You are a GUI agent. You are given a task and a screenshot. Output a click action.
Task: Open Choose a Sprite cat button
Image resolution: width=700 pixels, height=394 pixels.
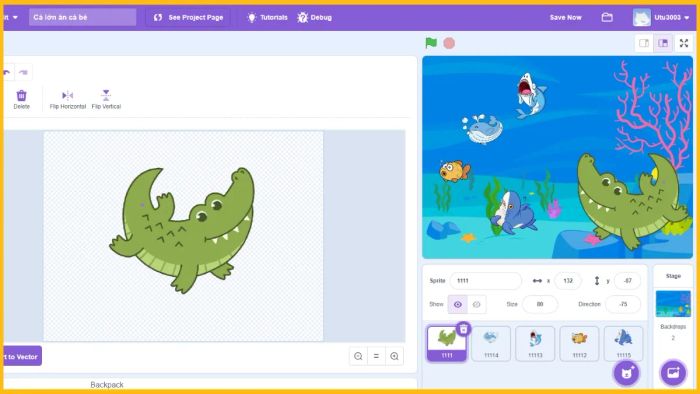pyautogui.click(x=626, y=373)
